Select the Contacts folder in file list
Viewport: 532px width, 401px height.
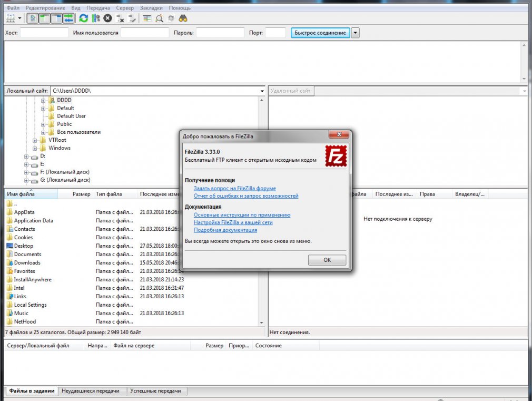click(24, 229)
